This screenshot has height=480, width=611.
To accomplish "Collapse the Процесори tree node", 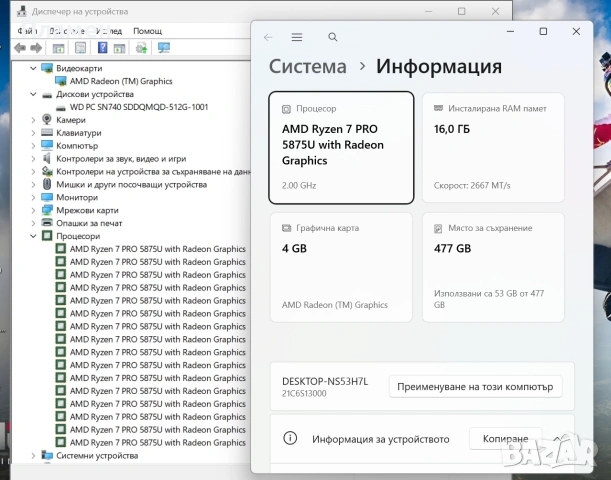I will point(33,236).
